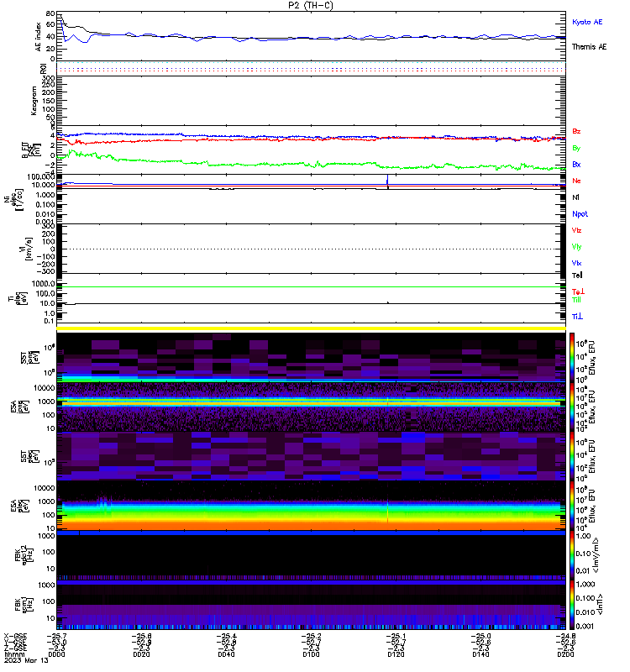Click the color bar beside the ESA ion spectrogram
Viewport: 630px width, 672px height.
tap(572, 407)
